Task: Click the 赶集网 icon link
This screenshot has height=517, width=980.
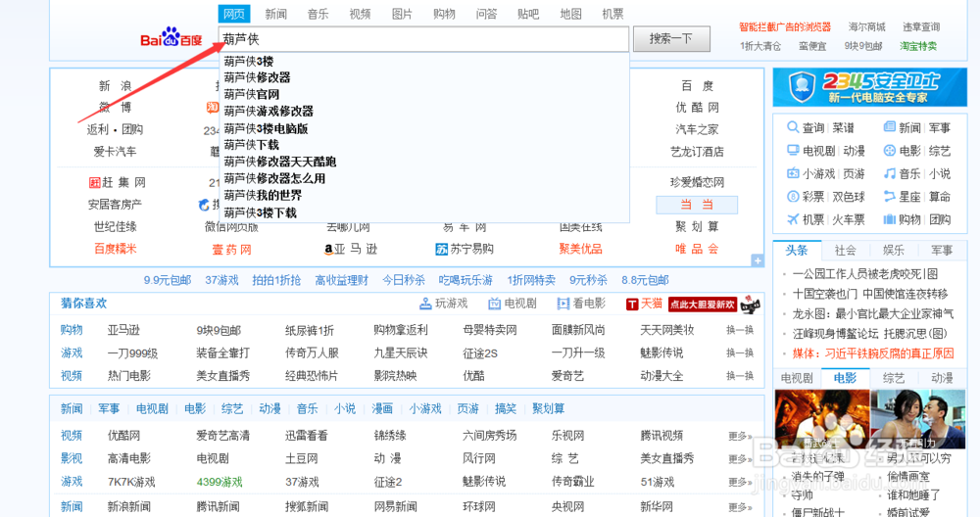Action: click(x=94, y=182)
